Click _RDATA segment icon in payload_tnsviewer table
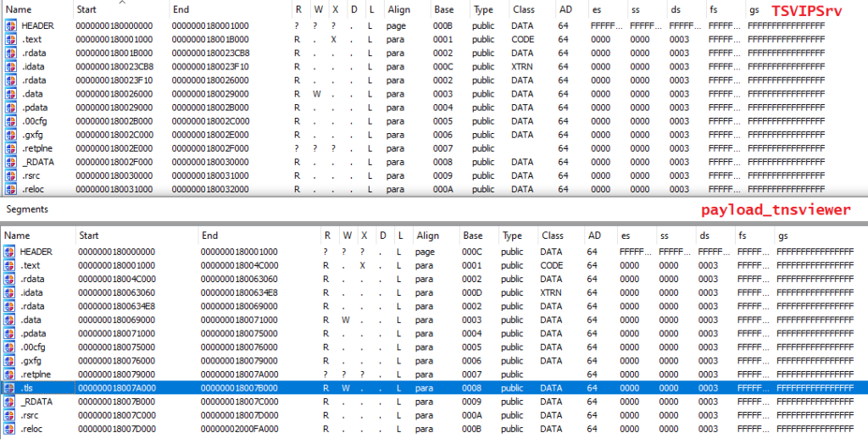Viewport: 868px width, 444px height. coord(9,402)
